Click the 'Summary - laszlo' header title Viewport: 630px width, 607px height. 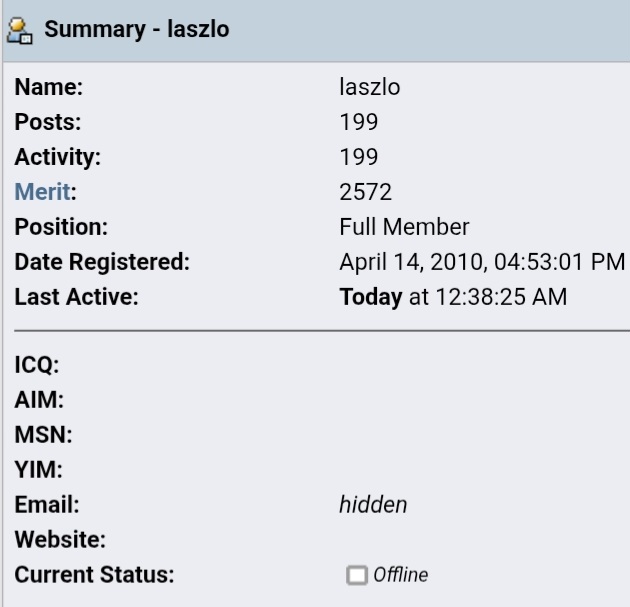click(x=136, y=31)
